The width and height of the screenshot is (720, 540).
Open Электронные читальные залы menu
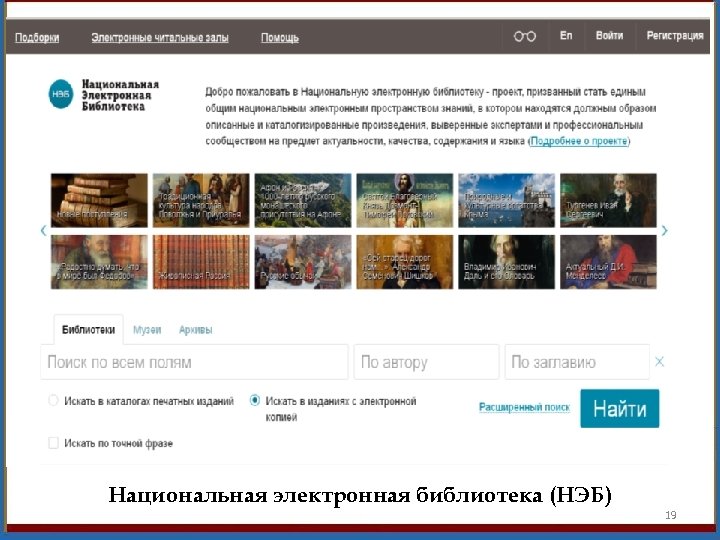160,38
